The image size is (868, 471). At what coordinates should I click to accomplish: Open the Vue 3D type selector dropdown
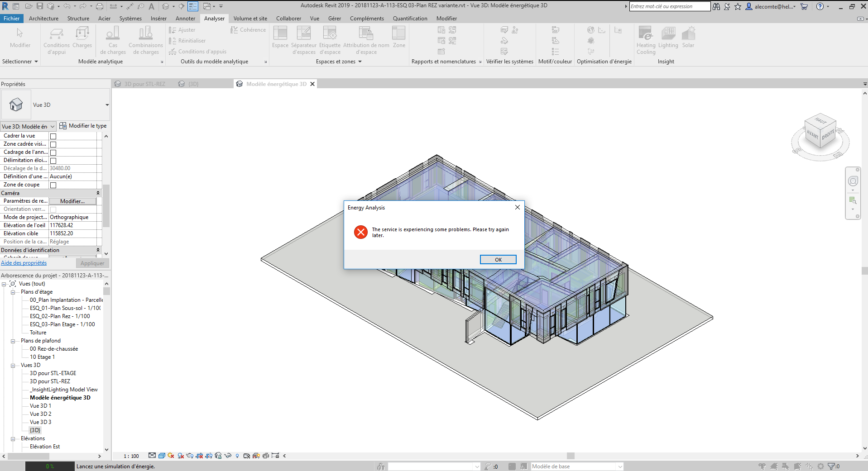pyautogui.click(x=107, y=105)
